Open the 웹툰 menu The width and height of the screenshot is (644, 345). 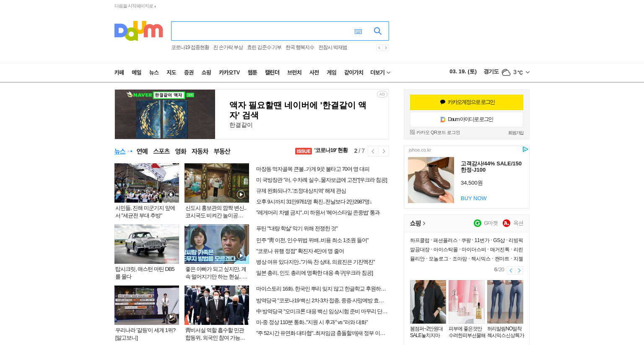coord(252,72)
